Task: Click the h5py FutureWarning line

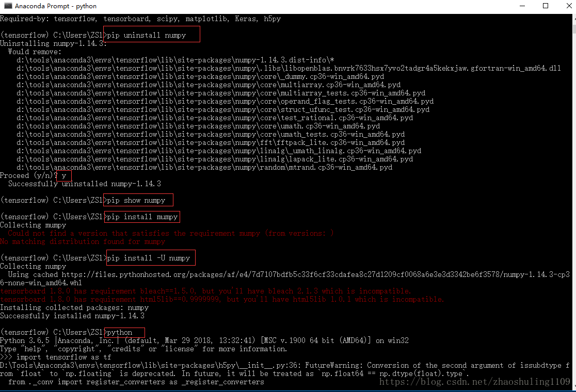Action: point(285,366)
